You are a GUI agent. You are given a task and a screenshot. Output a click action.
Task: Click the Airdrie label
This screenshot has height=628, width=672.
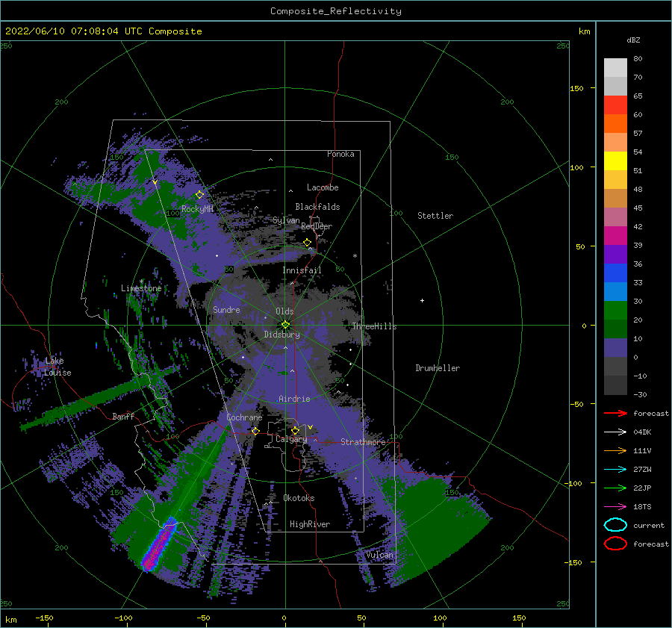(294, 399)
